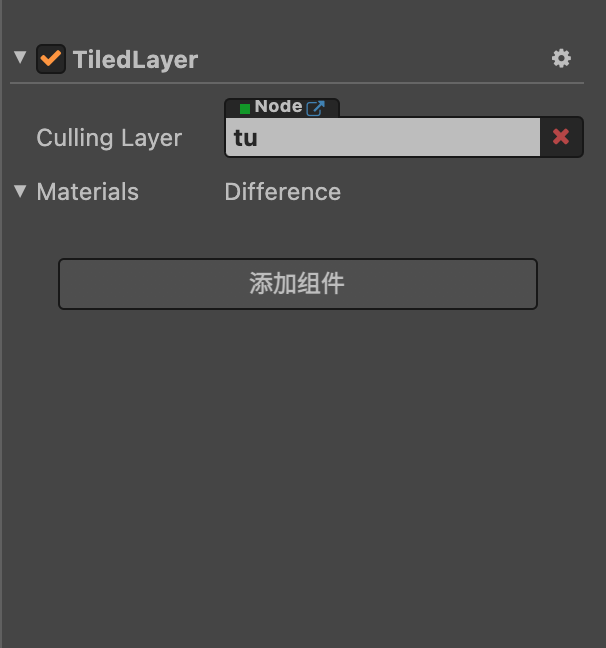Collapse the TiledLayer component section
Image resolution: width=606 pixels, height=648 pixels.
(x=20, y=57)
